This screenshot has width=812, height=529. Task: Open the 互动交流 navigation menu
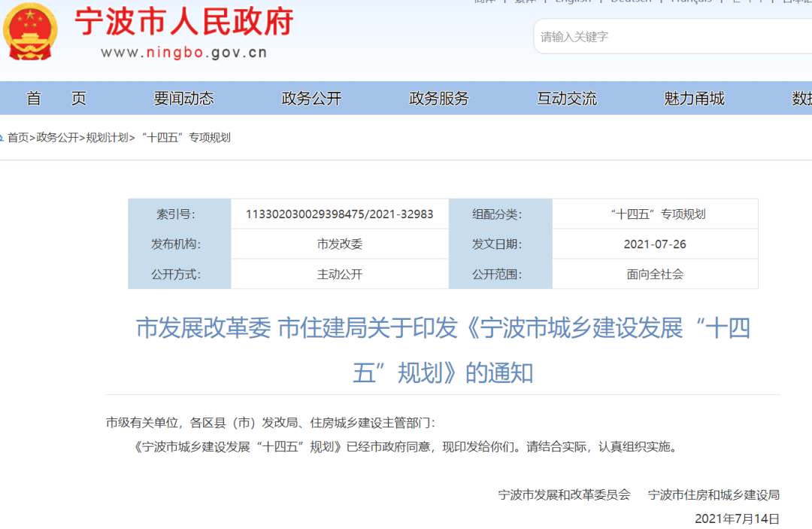click(566, 98)
